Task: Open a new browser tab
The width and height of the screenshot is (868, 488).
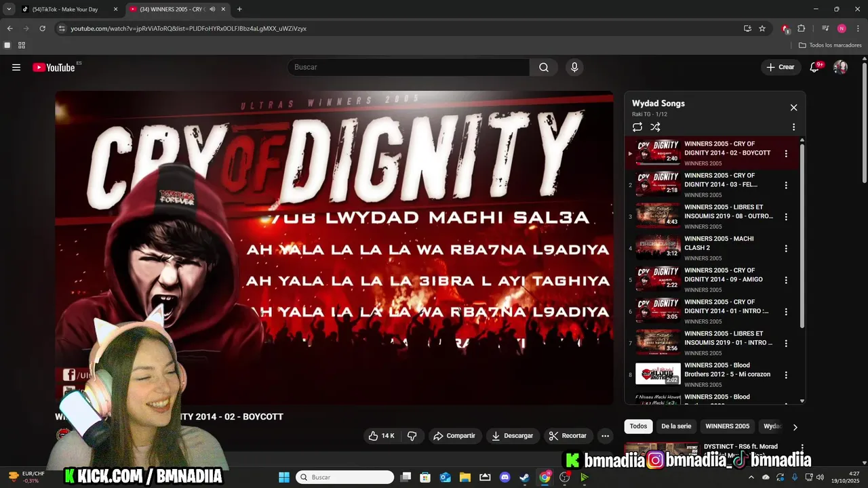Action: coord(239,9)
